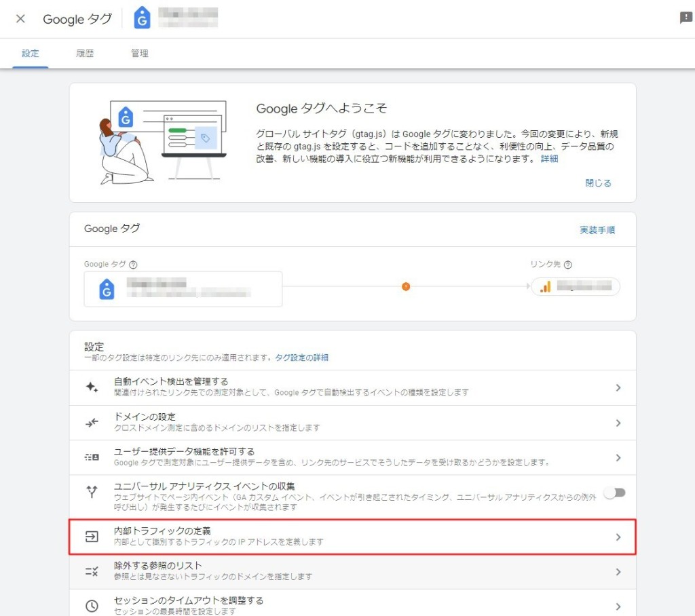Open the タグ設定の詳細 link
The image size is (695, 616).
click(301, 358)
